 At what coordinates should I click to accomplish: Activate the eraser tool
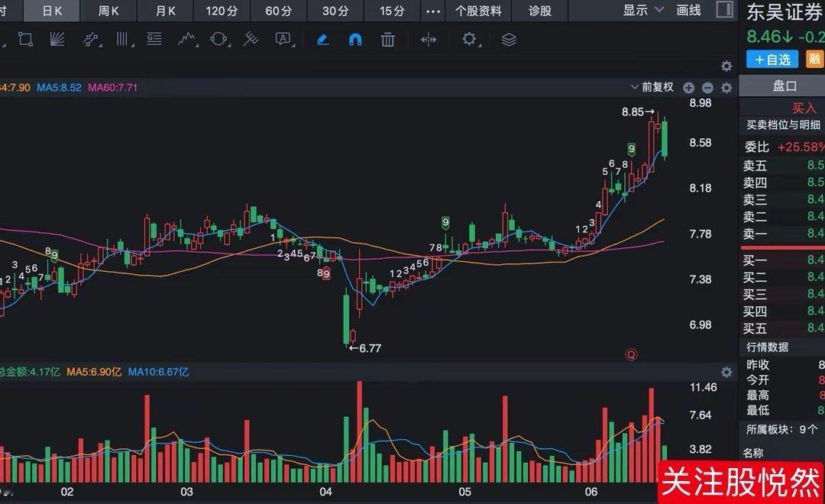pos(323,40)
